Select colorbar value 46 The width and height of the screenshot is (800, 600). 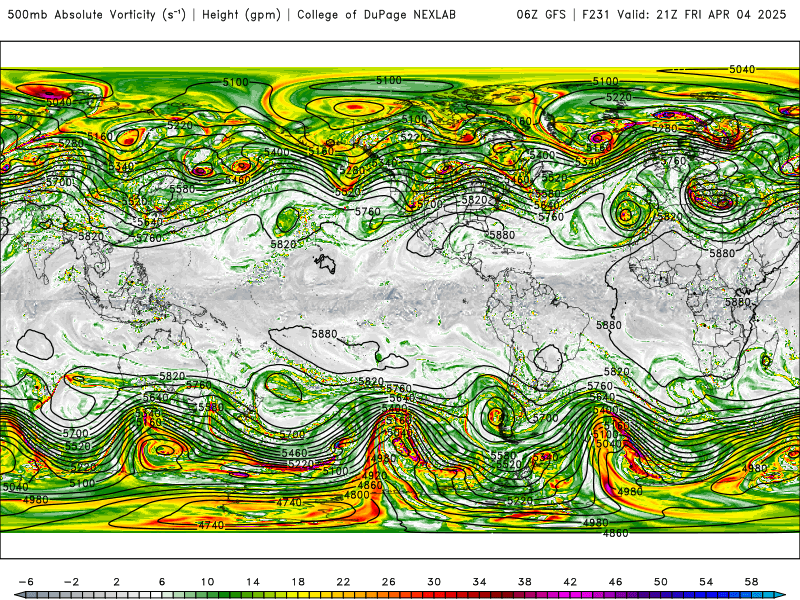(616, 582)
